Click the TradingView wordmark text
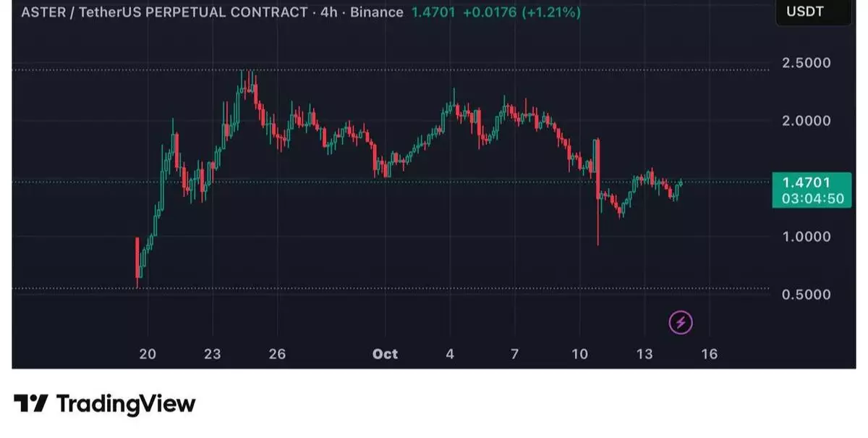Image resolution: width=868 pixels, height=438 pixels. tap(126, 403)
